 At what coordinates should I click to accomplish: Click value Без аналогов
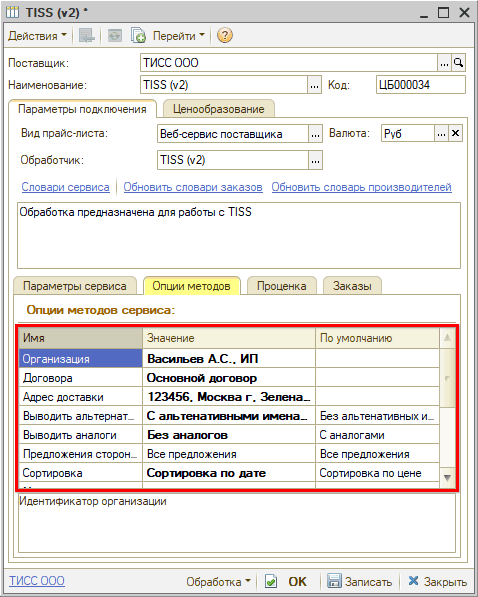point(229,435)
